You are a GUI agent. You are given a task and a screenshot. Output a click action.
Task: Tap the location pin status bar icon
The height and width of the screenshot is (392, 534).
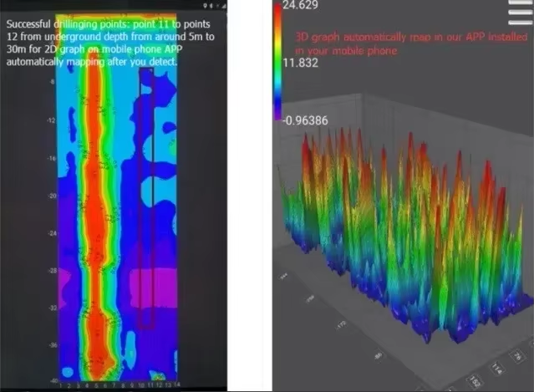[206, 6]
